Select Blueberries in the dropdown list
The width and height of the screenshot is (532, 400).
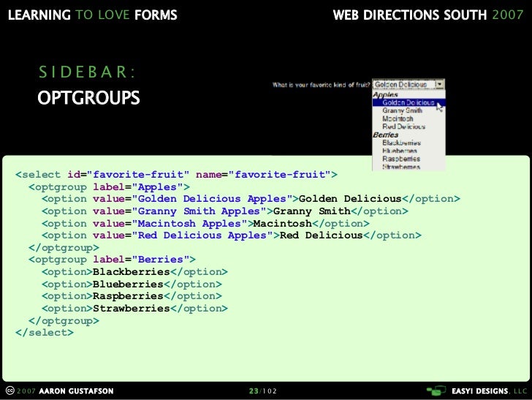pos(399,151)
